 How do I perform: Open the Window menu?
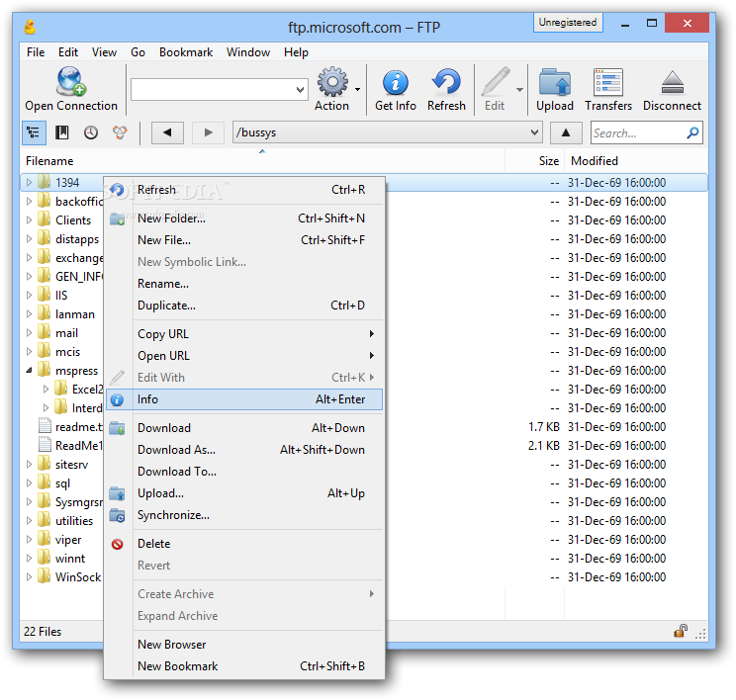point(248,52)
